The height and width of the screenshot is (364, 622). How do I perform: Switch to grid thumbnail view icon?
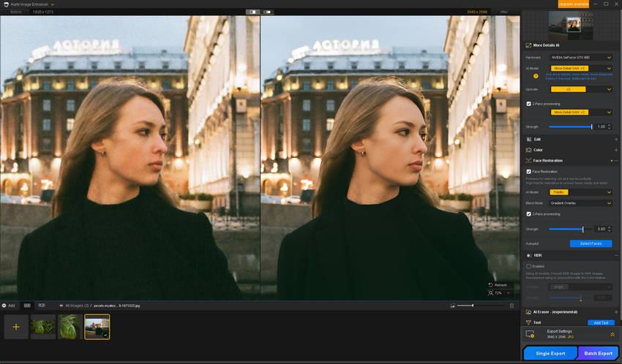click(x=27, y=306)
